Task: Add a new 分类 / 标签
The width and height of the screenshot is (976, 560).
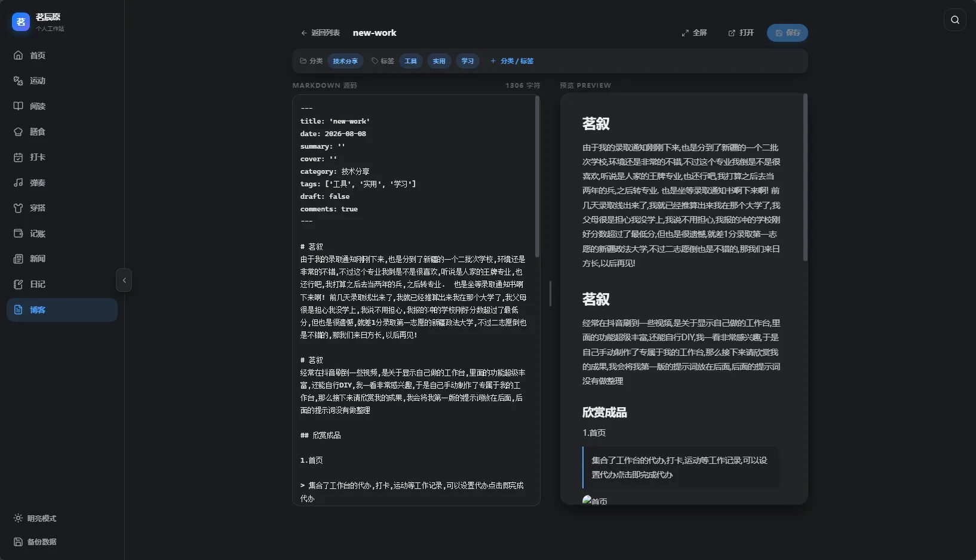Action: pos(512,61)
